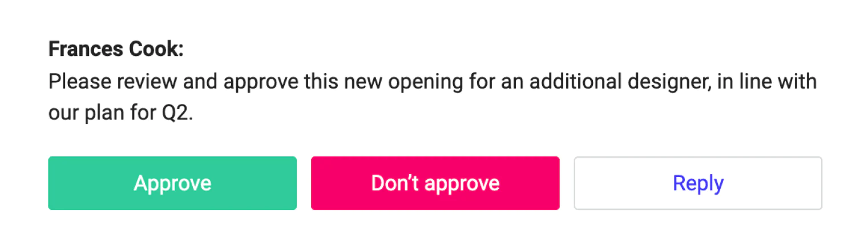Respond to Frances Cook using Reply
Screen dimensions: 868x250
[698, 183]
